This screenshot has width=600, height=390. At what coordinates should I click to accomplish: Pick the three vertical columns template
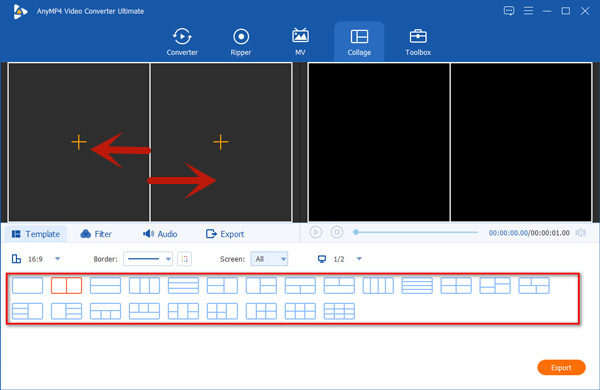click(x=144, y=286)
